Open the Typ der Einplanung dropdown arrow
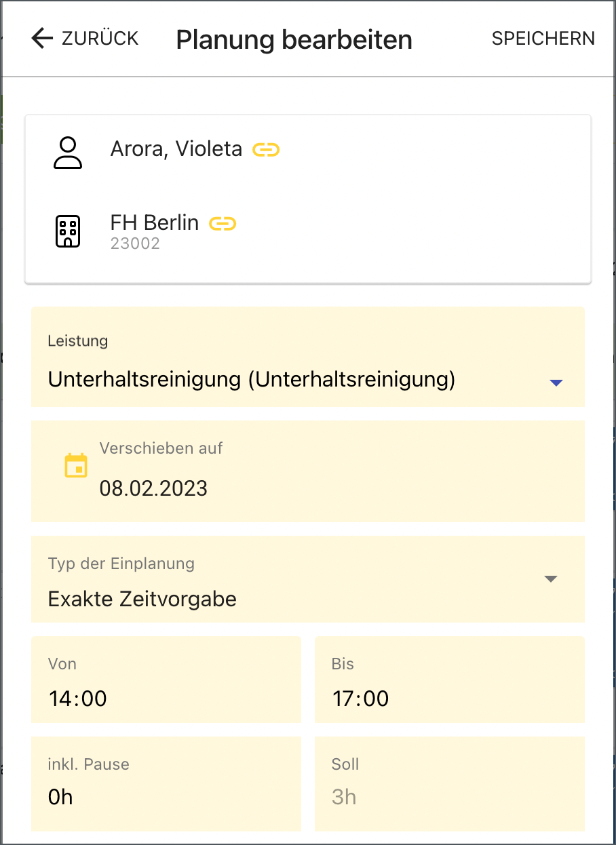Image resolution: width=616 pixels, height=845 pixels. pyautogui.click(x=551, y=579)
